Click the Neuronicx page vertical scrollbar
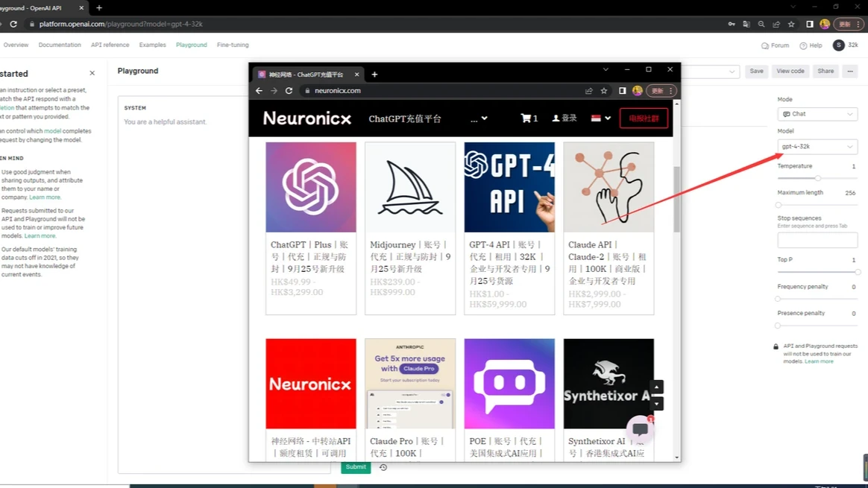 tap(676, 199)
